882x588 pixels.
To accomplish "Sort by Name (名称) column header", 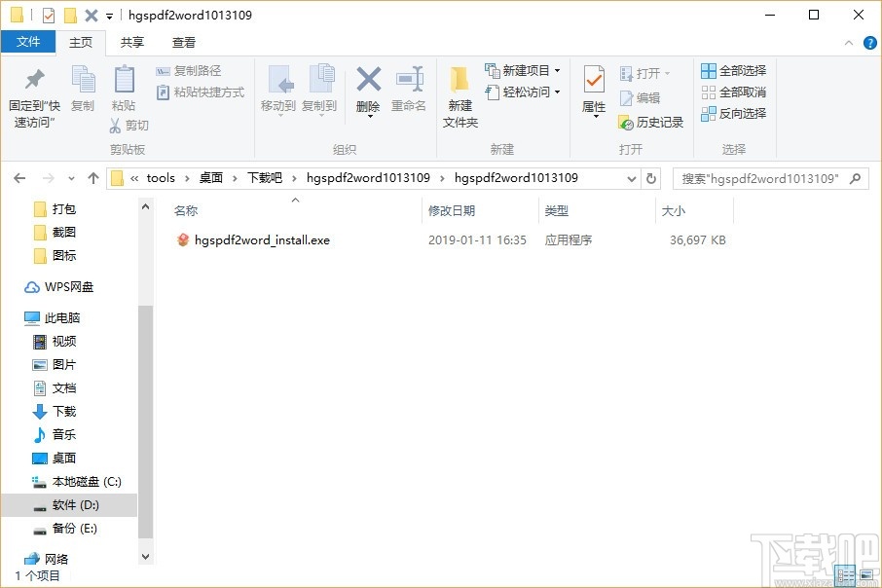I will click(x=294, y=210).
